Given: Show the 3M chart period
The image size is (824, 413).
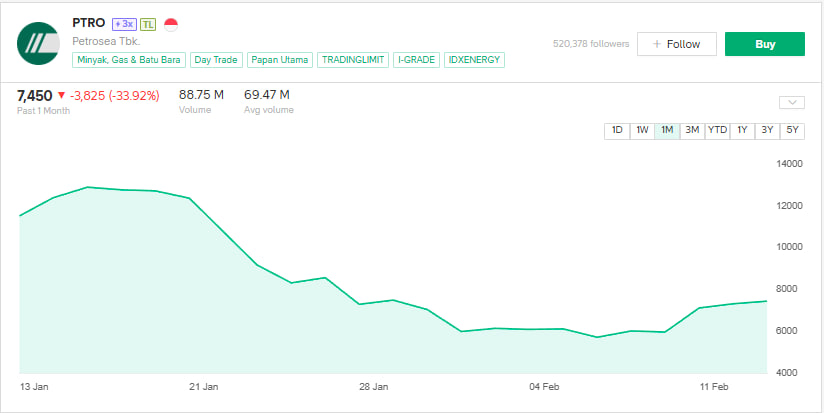Looking at the screenshot, I should tap(691, 130).
